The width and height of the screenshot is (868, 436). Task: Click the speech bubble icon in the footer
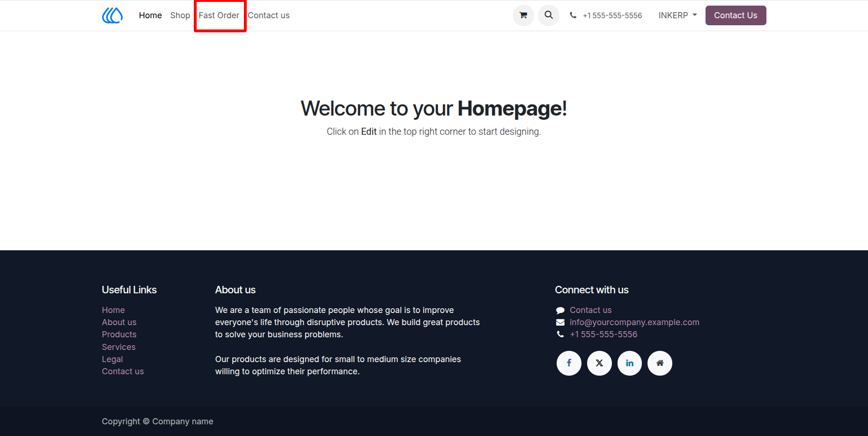[x=560, y=310]
